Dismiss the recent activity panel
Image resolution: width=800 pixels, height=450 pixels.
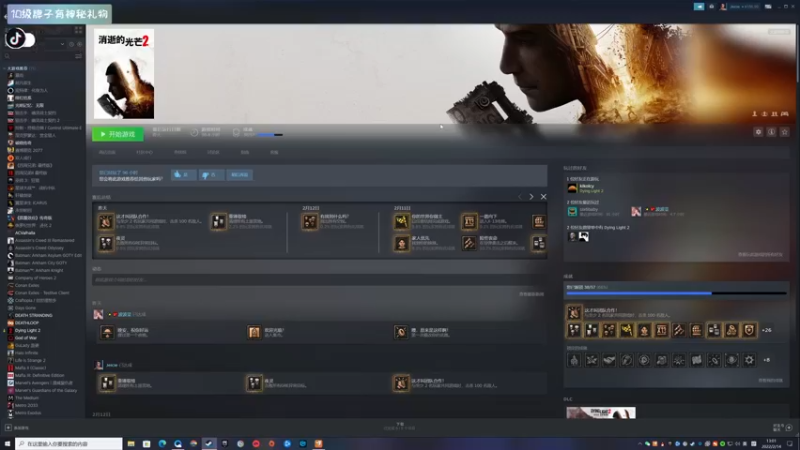(x=543, y=196)
